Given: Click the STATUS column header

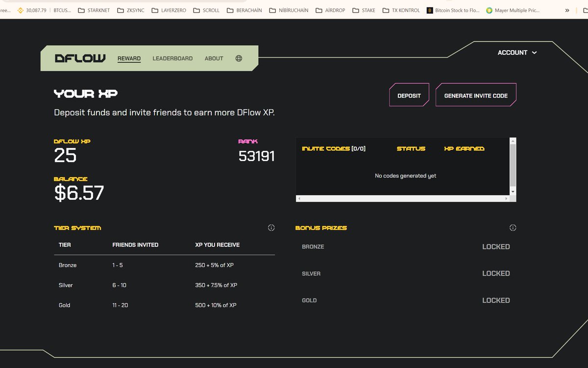Looking at the screenshot, I should point(411,149).
